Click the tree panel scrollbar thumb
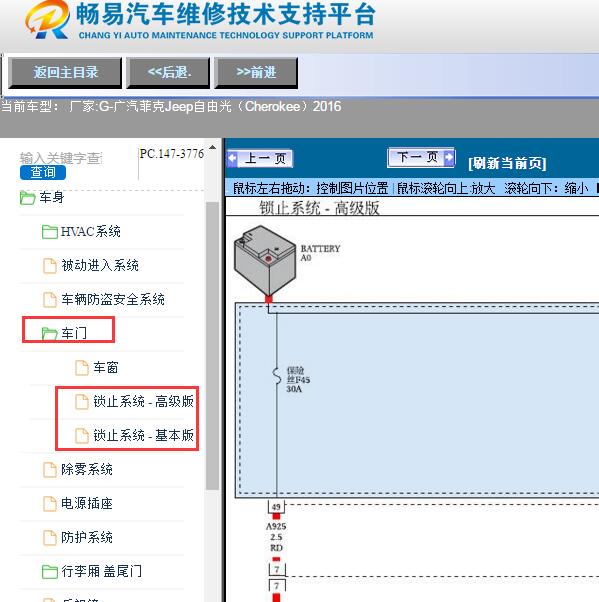The image size is (599, 602). [x=212, y=346]
